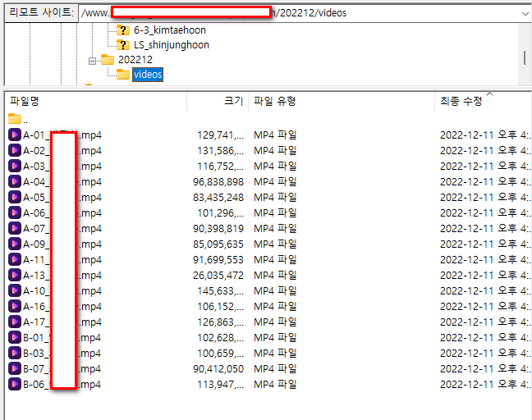The height and width of the screenshot is (420, 532).
Task: Click the unknown-folder icon of LS_shinjunghoon
Action: point(123,45)
